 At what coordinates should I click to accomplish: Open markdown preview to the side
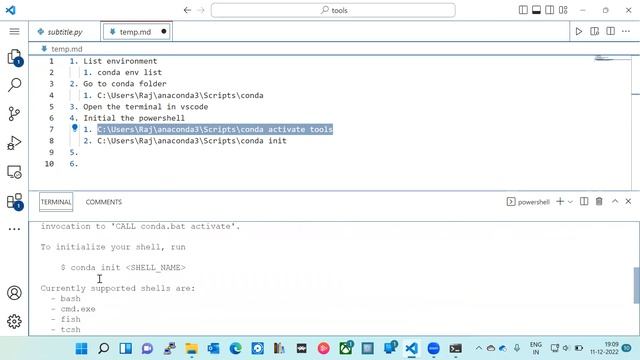click(595, 31)
